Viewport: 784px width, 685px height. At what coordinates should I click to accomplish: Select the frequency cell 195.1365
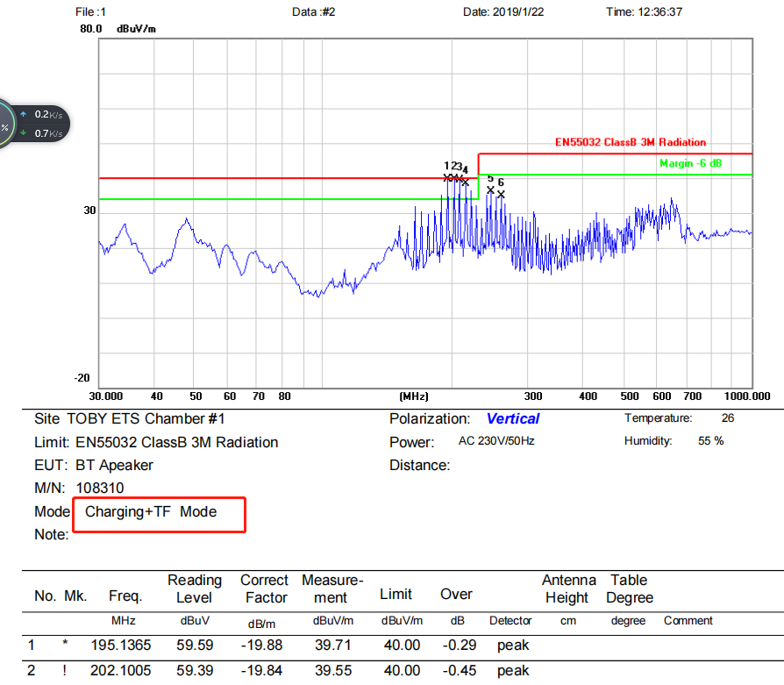tap(121, 645)
